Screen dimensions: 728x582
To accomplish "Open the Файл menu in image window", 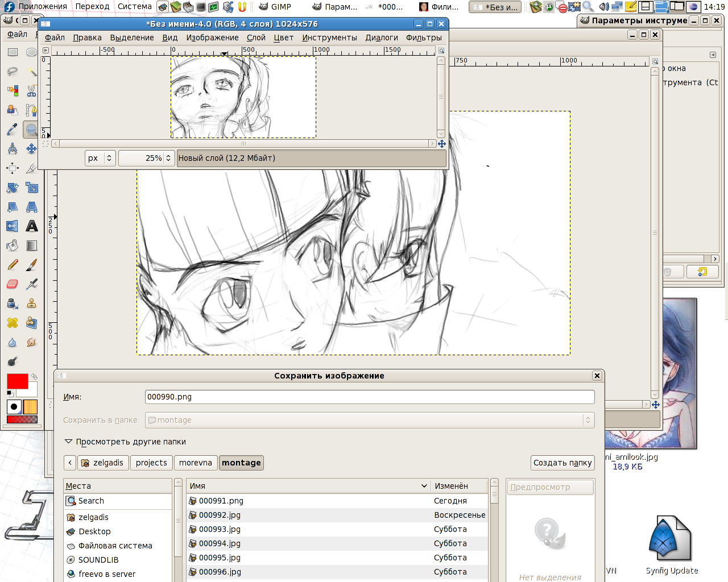I will click(x=55, y=38).
